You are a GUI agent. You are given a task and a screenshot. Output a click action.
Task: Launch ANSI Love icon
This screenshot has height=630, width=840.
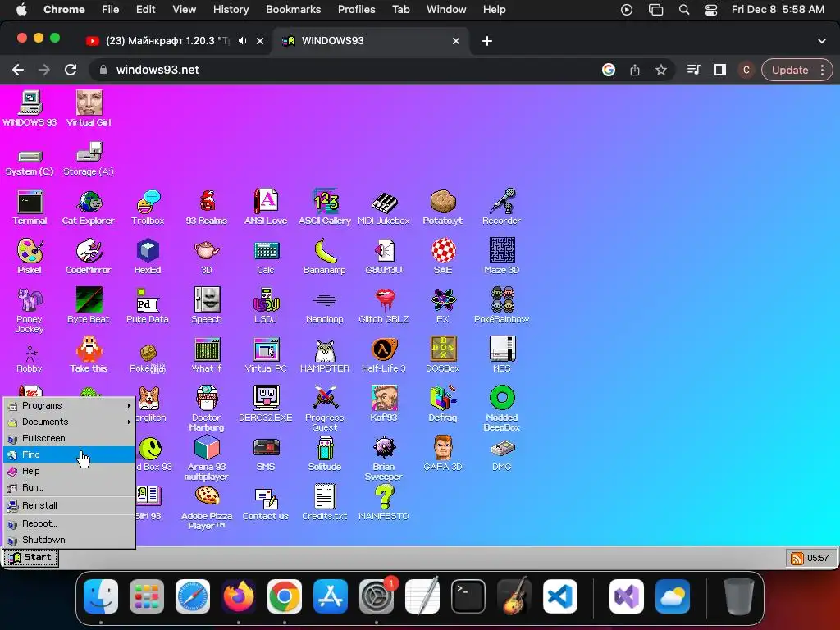click(266, 208)
